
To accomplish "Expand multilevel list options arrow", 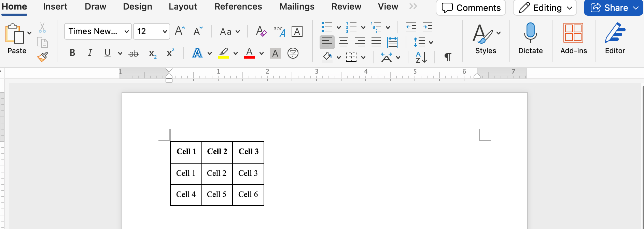I will tap(388, 28).
